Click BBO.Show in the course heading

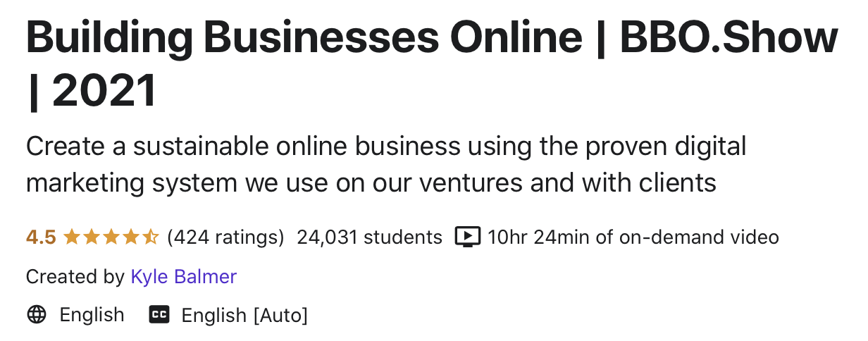click(728, 39)
